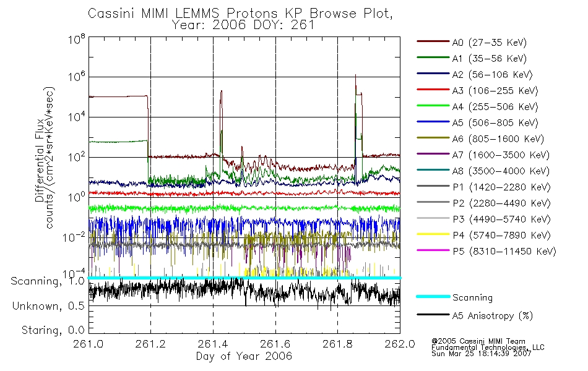Click the A2 (56-106 KeV) legend label
588x371 pixels.
pos(493,75)
